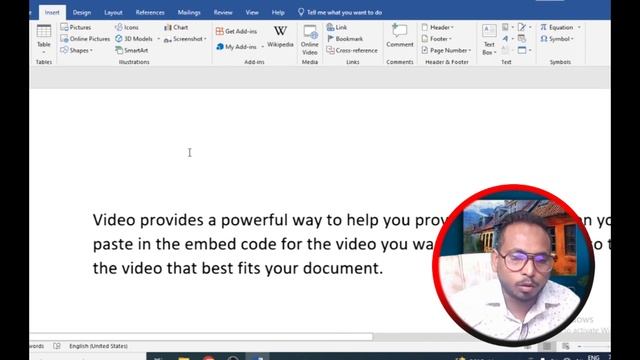Open the spelling and proofing status icon
This screenshot has width=640, height=360.
[x=57, y=346]
